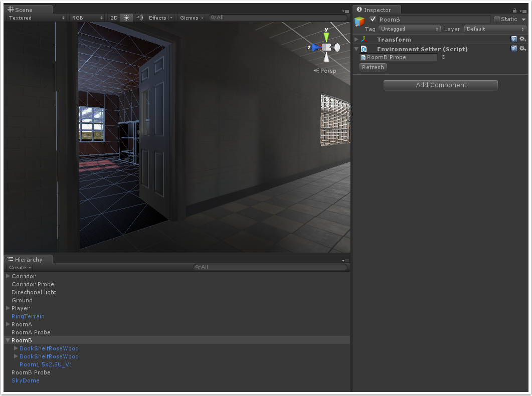
Task: Select the Inspector tab
Action: (x=377, y=10)
